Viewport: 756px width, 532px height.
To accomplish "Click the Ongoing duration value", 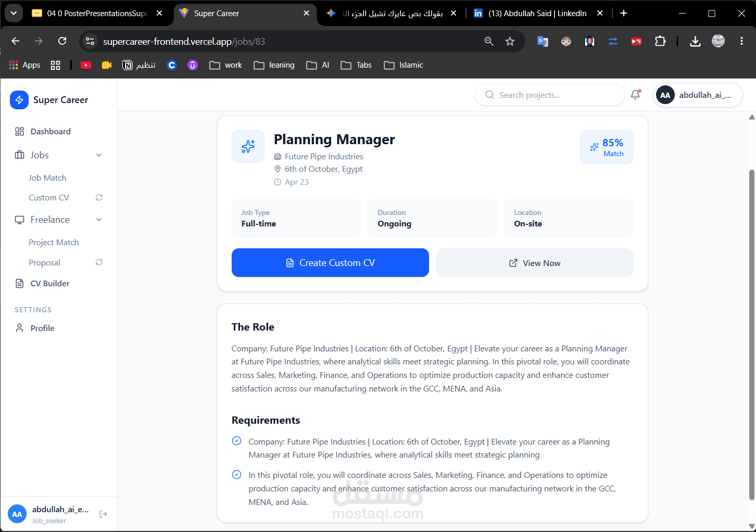I will 394,224.
